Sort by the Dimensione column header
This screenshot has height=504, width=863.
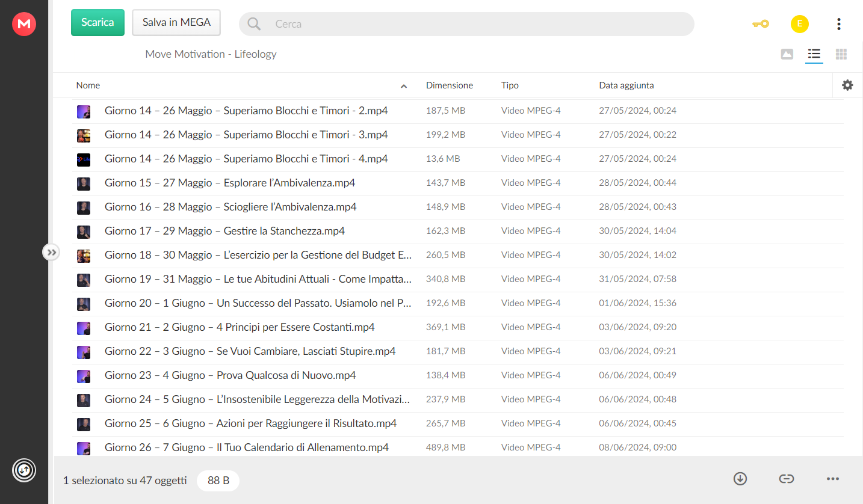pyautogui.click(x=450, y=85)
